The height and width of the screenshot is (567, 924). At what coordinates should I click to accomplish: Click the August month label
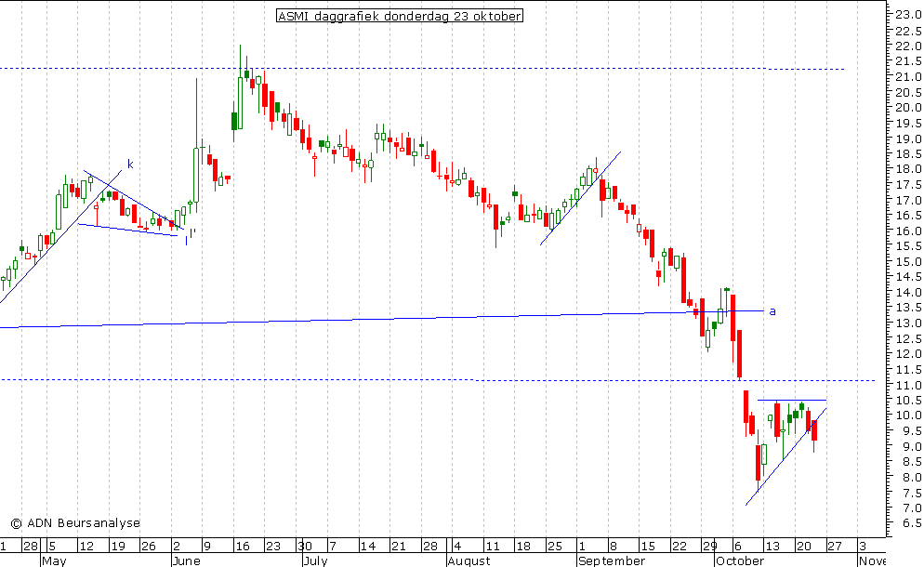(x=469, y=560)
